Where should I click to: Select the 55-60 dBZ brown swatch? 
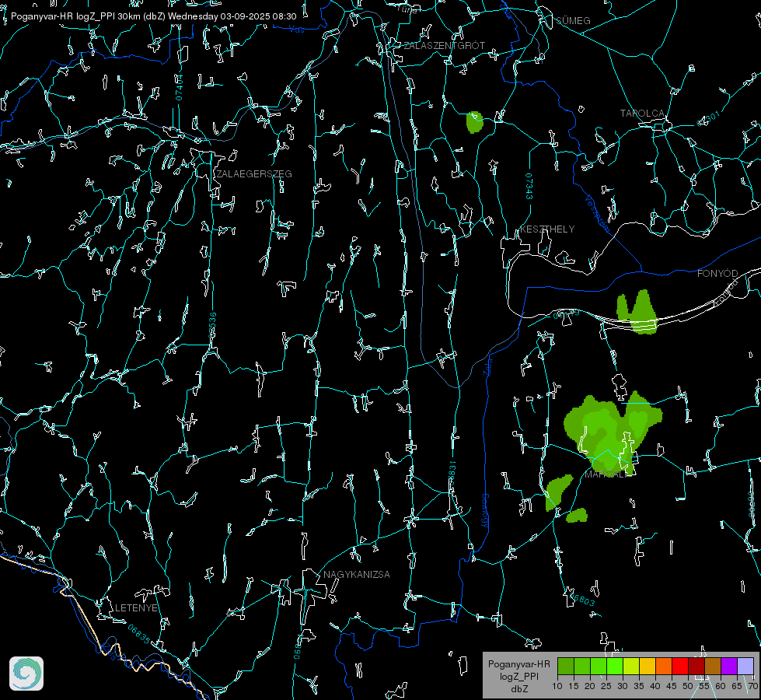(x=713, y=667)
